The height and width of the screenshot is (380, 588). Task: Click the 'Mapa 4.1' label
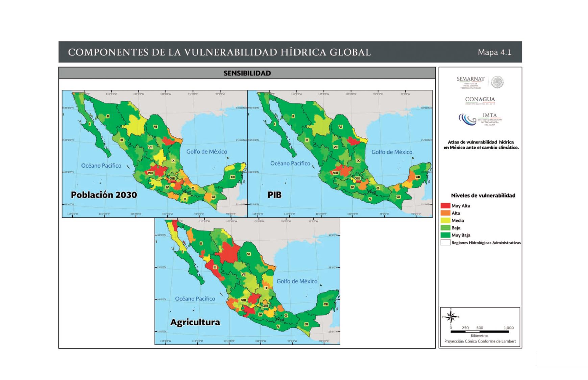(494, 52)
